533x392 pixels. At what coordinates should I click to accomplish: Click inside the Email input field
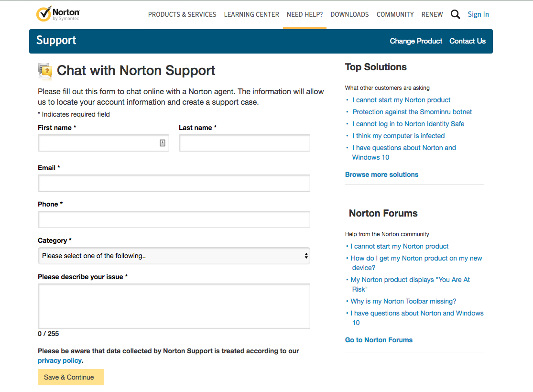click(x=174, y=183)
